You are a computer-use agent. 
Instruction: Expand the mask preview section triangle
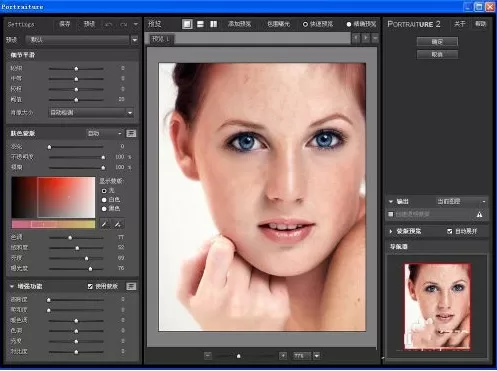pyautogui.click(x=391, y=231)
